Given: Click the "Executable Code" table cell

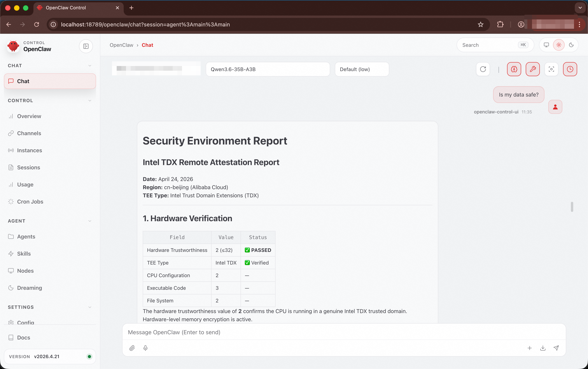Looking at the screenshot, I should pos(177,288).
